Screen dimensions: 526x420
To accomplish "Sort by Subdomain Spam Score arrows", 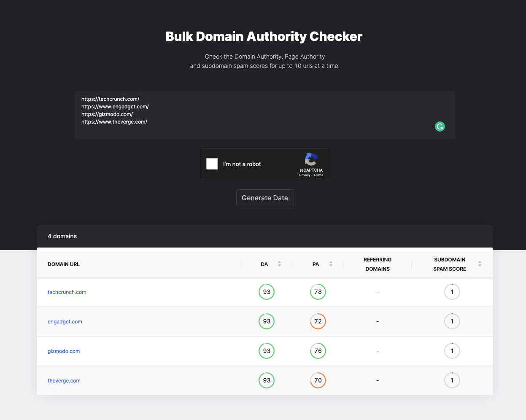I will click(480, 264).
